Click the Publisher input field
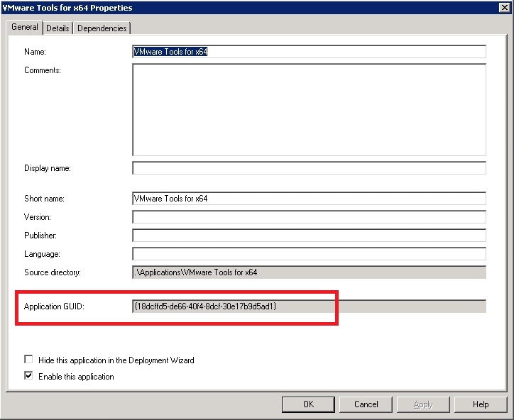The width and height of the screenshot is (514, 420). [309, 236]
